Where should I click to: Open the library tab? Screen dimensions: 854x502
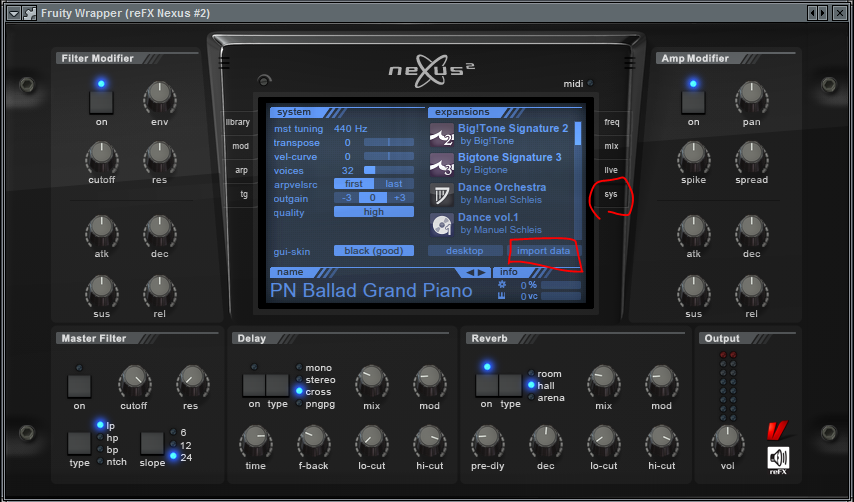coord(239,122)
